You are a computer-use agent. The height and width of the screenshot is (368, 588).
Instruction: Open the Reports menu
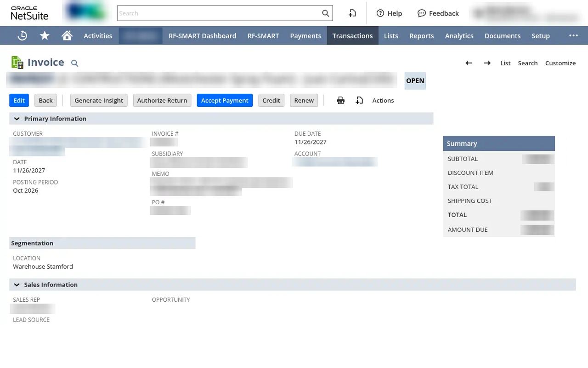pyautogui.click(x=421, y=35)
